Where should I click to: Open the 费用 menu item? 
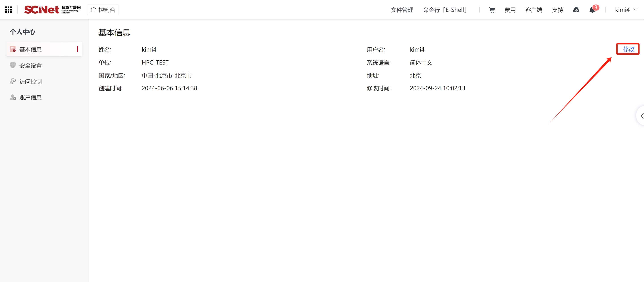510,10
